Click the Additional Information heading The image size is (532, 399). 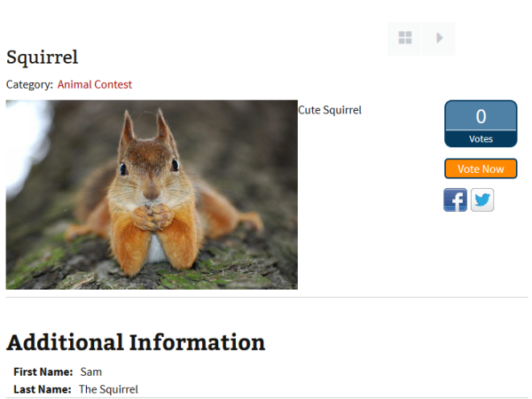tap(136, 342)
